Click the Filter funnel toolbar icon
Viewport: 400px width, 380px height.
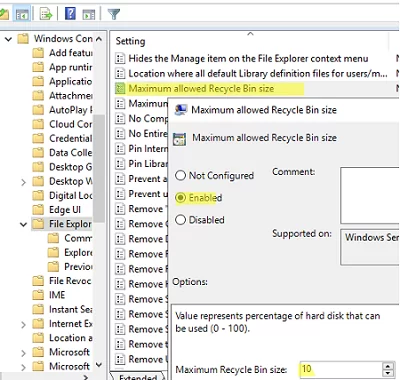click(113, 14)
